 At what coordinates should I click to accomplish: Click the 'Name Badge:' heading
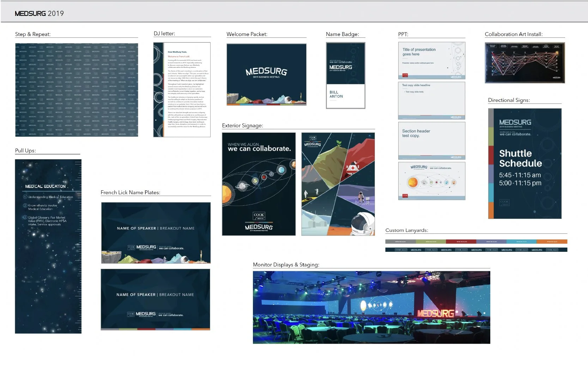point(343,34)
